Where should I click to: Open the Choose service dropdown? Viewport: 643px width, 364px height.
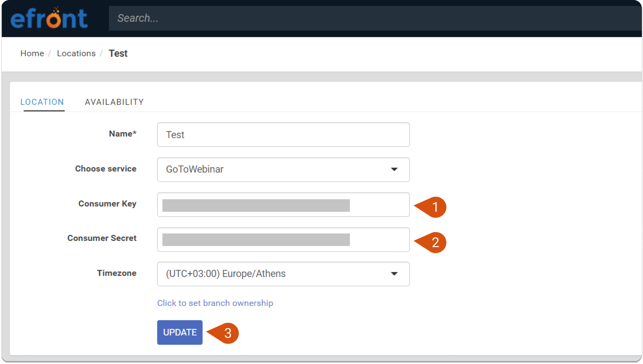click(x=283, y=169)
